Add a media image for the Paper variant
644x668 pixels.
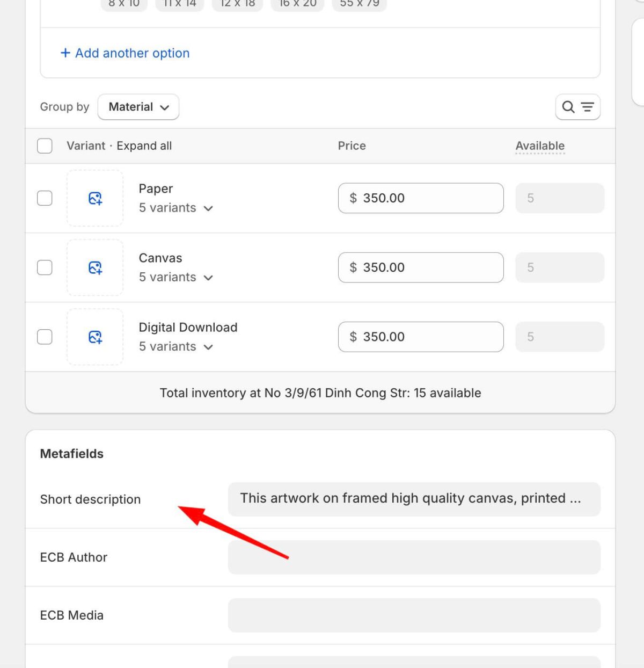95,198
